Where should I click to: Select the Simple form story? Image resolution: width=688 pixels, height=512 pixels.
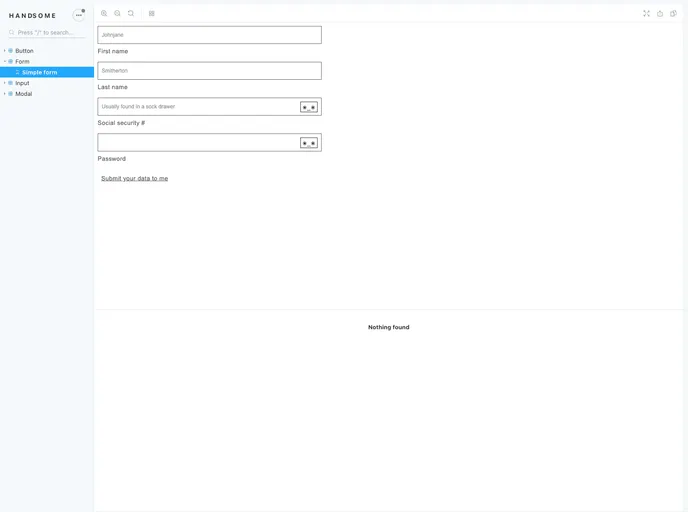pos(39,72)
